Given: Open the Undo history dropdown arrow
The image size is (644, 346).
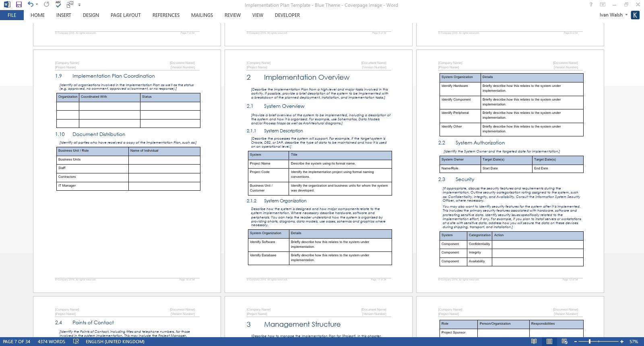Looking at the screenshot, I should tap(37, 5).
